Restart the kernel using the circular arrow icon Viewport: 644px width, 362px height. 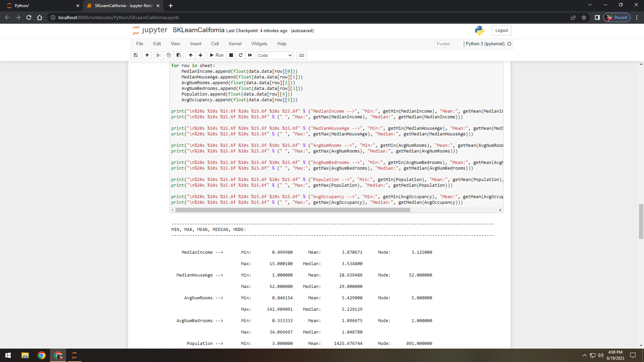[240, 55]
